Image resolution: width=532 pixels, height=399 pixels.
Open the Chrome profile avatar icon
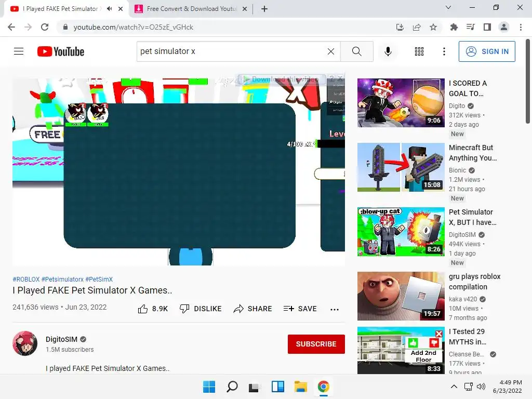click(504, 27)
